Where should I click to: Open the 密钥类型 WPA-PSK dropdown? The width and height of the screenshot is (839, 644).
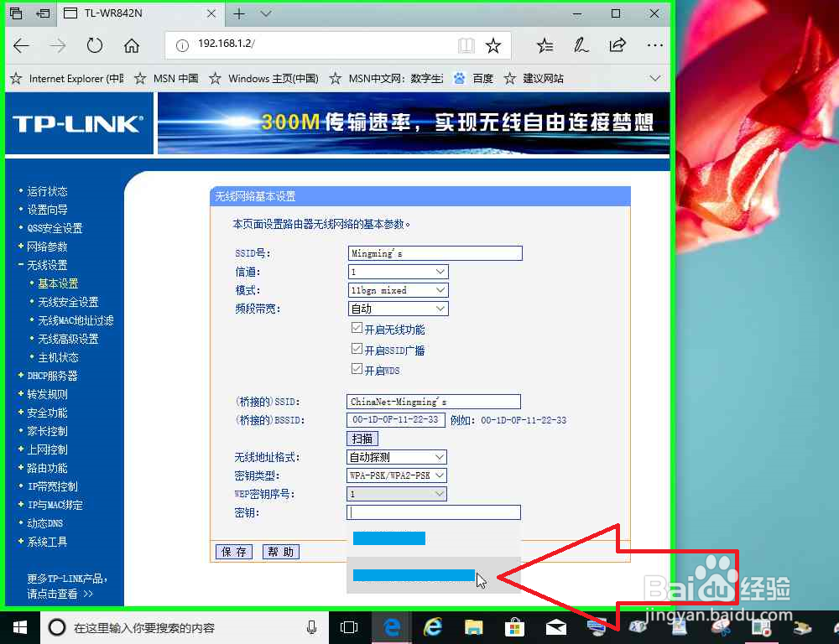pyautogui.click(x=397, y=475)
